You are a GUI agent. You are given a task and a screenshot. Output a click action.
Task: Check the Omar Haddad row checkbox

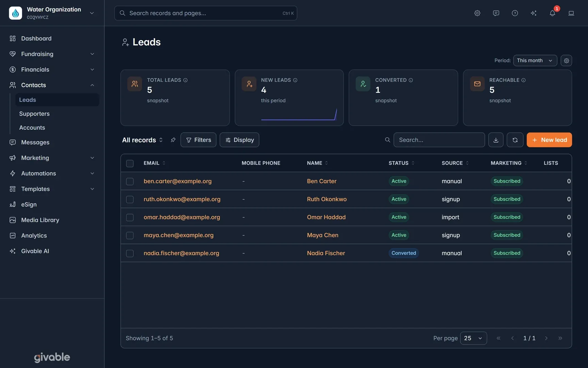130,217
